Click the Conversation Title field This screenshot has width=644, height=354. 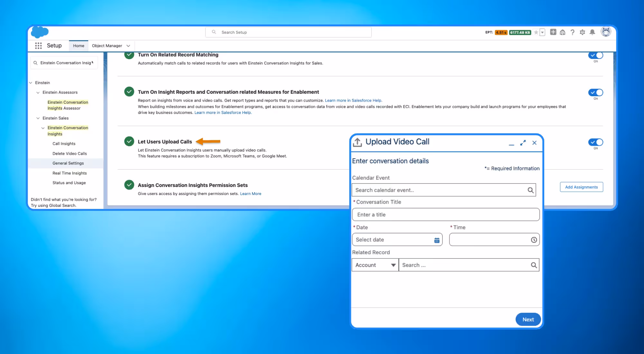pyautogui.click(x=446, y=214)
